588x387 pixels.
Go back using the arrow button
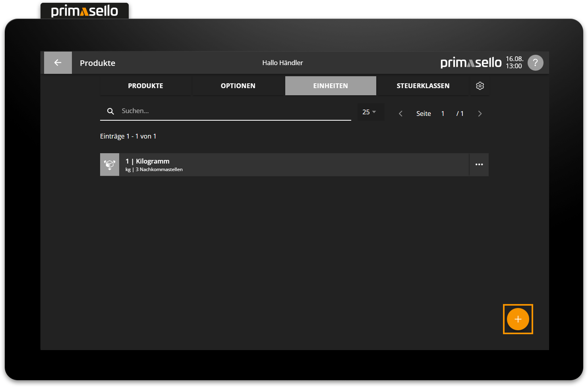58,63
